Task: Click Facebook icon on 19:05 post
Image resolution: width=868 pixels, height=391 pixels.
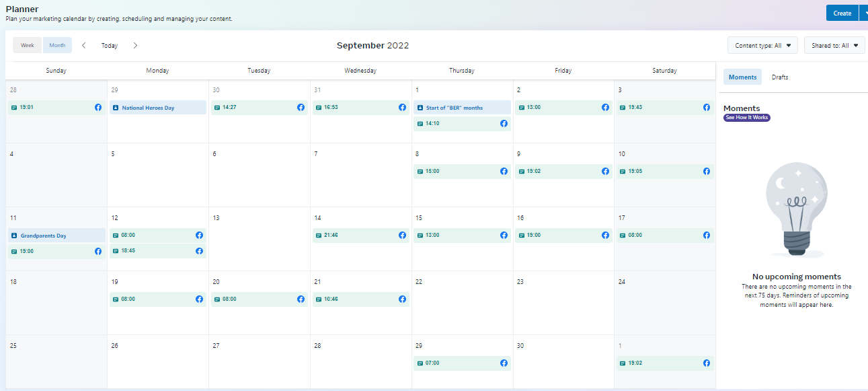Action: (x=707, y=171)
